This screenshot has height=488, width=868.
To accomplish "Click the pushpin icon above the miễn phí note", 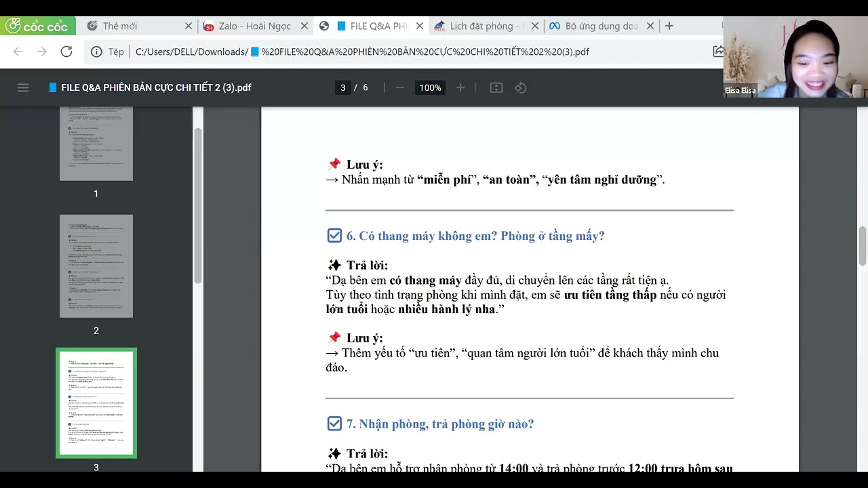I will pos(334,164).
